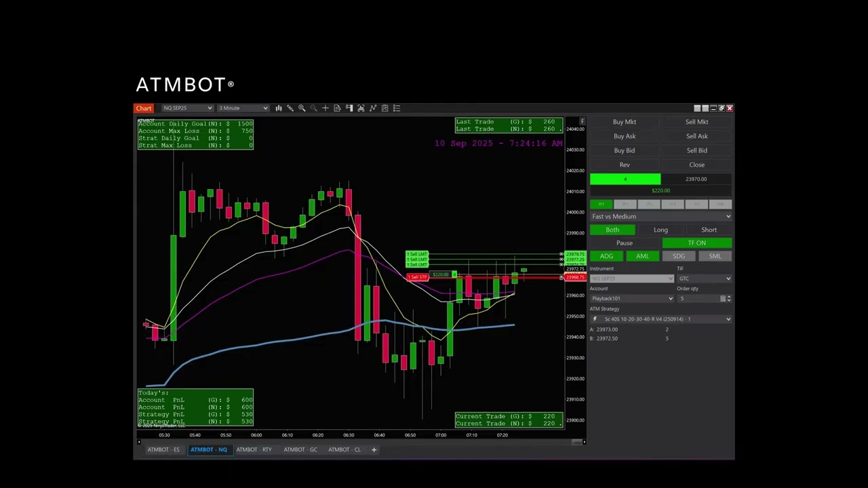Click the A: 23973.00 order row
Screen dimensions: 868x488
point(631,329)
